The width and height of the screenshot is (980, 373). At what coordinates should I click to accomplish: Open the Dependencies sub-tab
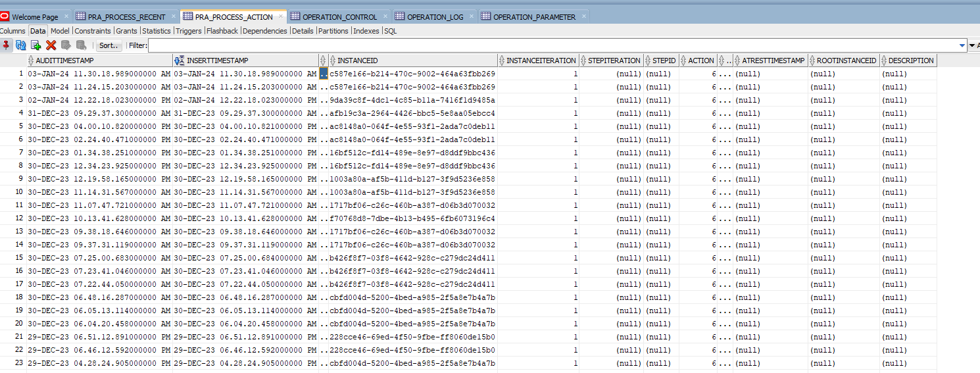point(265,31)
